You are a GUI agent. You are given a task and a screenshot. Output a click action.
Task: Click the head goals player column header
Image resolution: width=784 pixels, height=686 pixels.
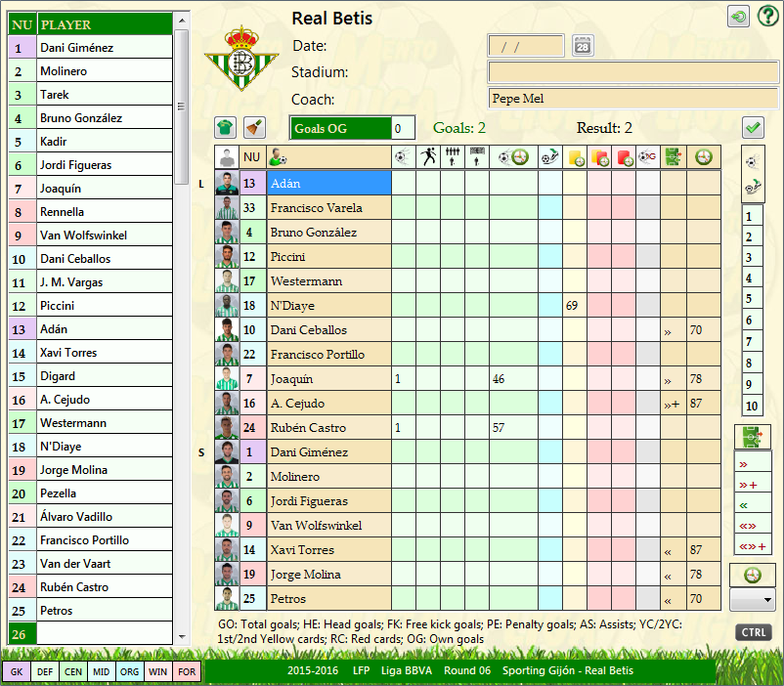(x=428, y=157)
